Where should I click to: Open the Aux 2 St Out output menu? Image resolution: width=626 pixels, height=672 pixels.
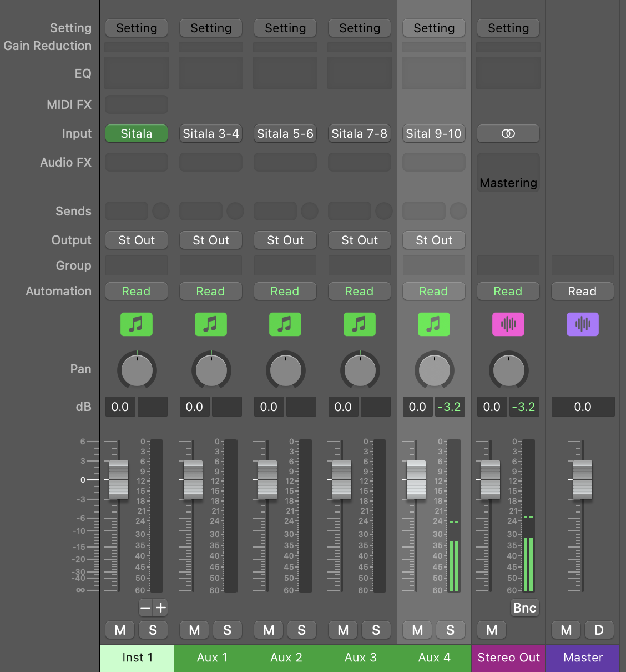(285, 240)
